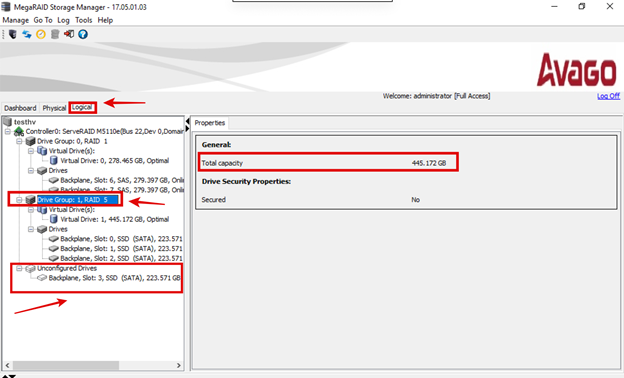Click the grey database toolbar icon
This screenshot has height=378, width=624.
coord(55,34)
